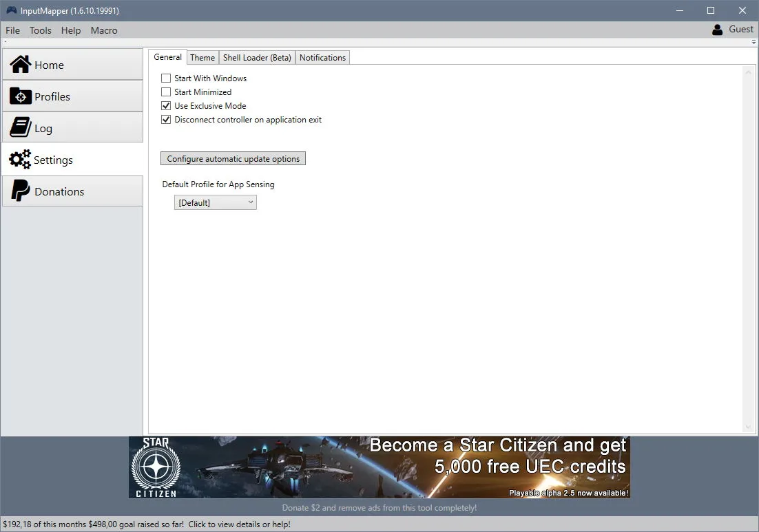759x532 pixels.
Task: Click Configure automatic update options button
Action: click(x=233, y=158)
